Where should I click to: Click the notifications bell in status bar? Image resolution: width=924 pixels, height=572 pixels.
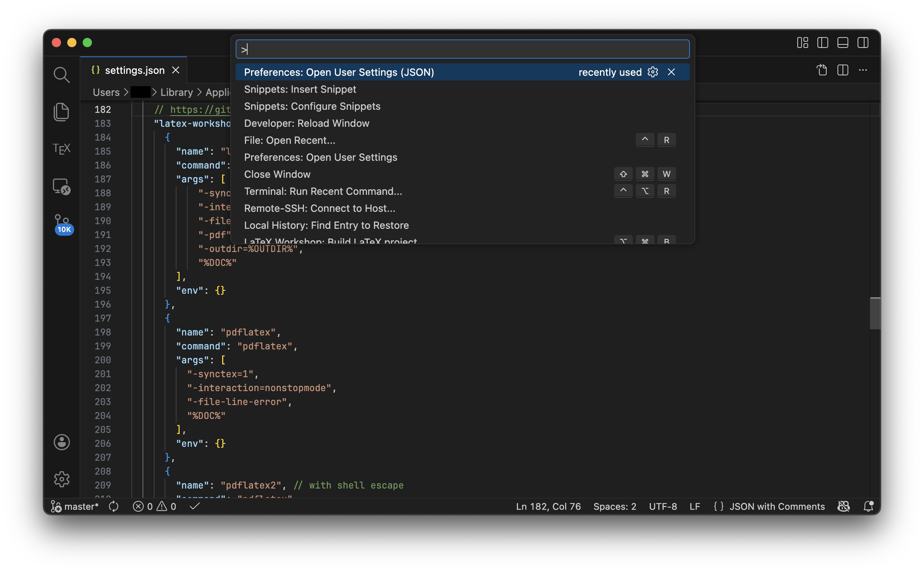[868, 506]
